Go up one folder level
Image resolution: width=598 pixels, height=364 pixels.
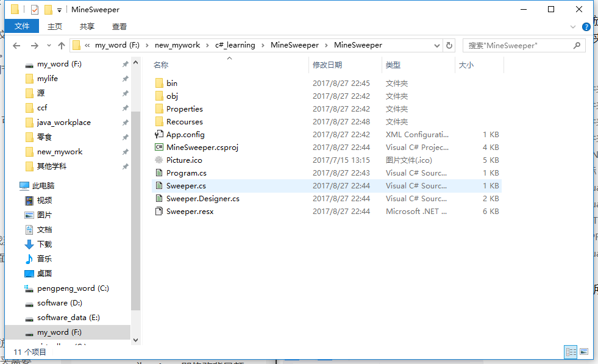[62, 46]
